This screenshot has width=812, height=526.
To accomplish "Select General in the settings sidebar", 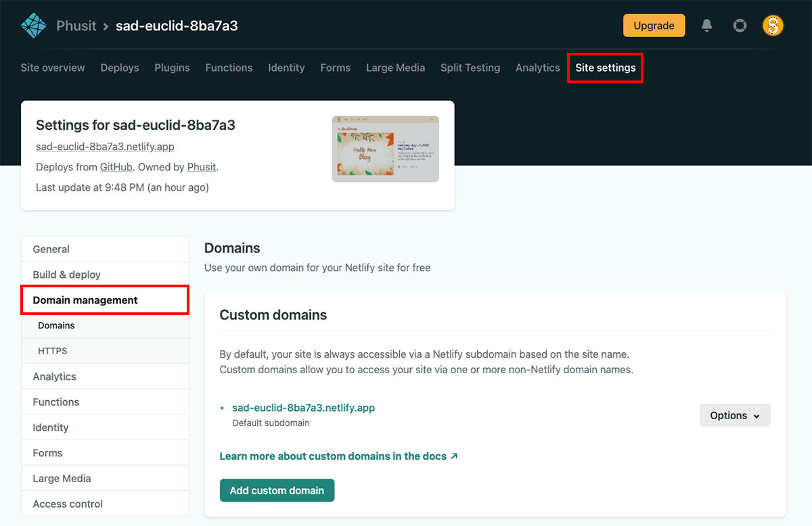I will tap(105, 249).
